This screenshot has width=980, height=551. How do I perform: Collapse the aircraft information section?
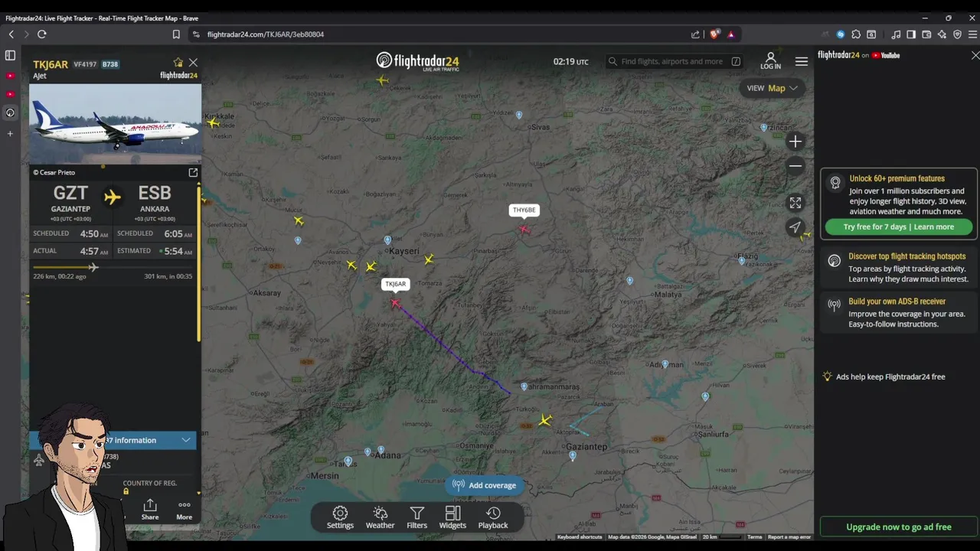tap(186, 440)
